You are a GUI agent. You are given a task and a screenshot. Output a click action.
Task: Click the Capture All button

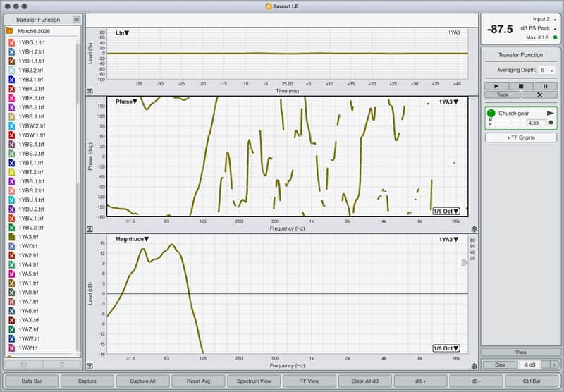(143, 381)
